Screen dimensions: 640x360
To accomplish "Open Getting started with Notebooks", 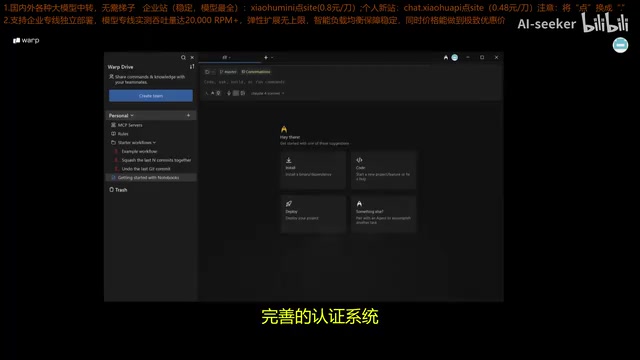I will 151,178.
